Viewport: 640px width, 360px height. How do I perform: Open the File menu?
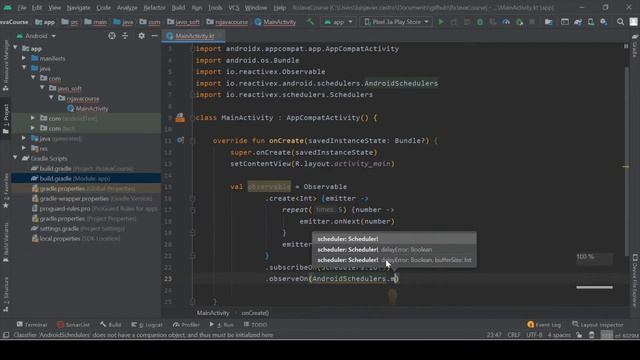(x=21, y=8)
